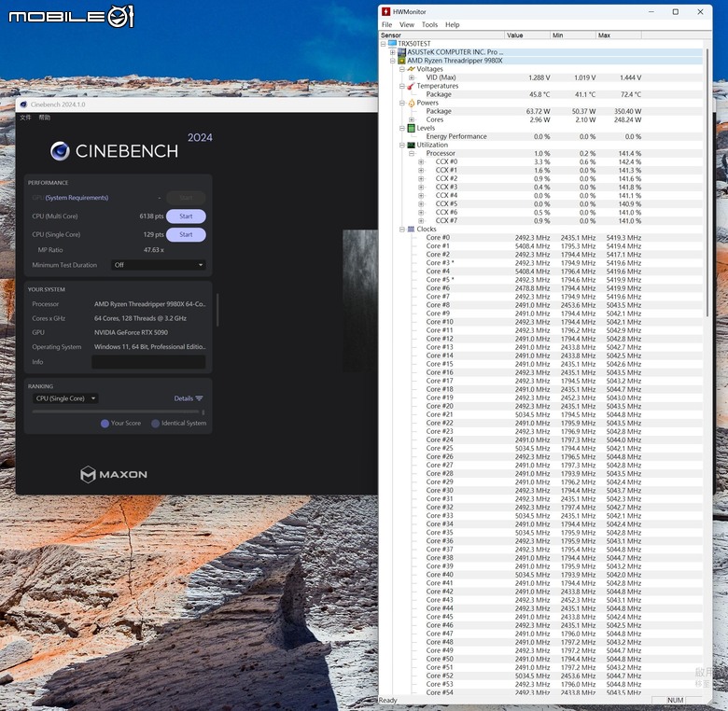Click the Min column header
Screen dimensions: 728x711
click(573, 35)
